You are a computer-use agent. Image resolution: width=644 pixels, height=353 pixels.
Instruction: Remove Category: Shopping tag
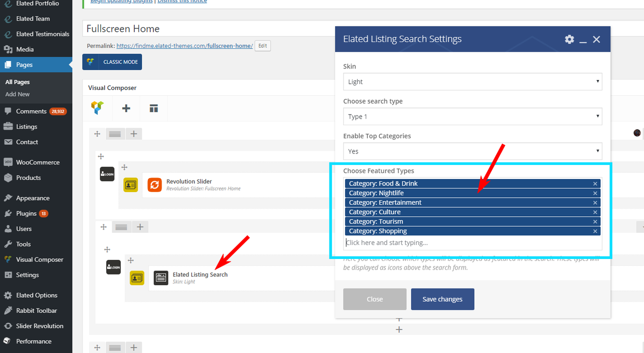click(x=595, y=231)
